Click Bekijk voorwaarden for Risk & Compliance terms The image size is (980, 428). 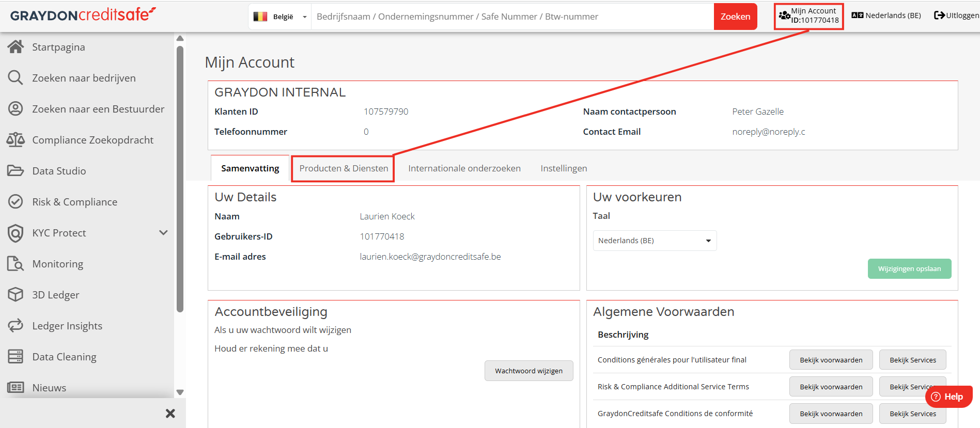click(x=831, y=387)
